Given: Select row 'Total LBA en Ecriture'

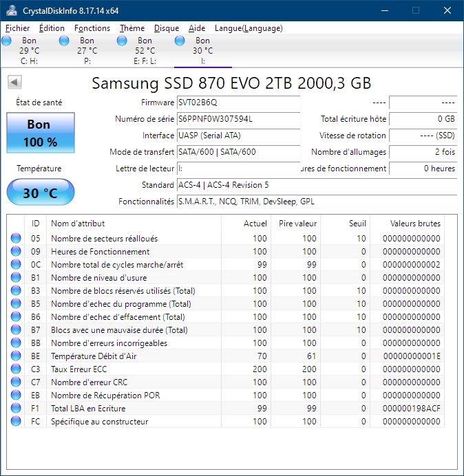Looking at the screenshot, I should tap(226, 408).
